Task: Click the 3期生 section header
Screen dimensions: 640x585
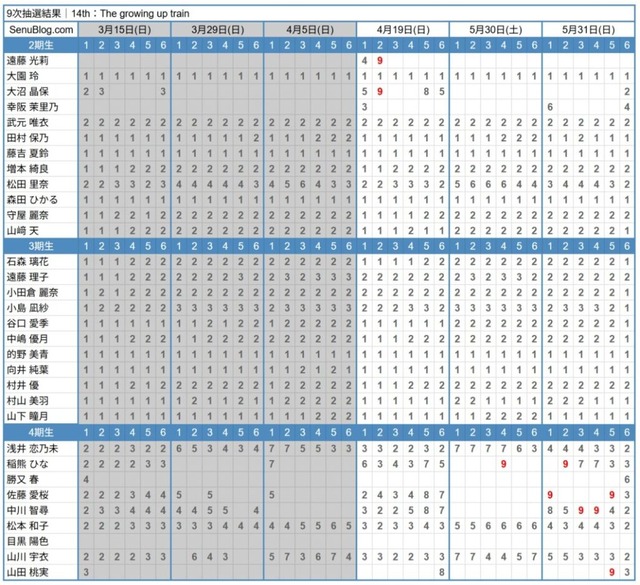Action: point(40,246)
